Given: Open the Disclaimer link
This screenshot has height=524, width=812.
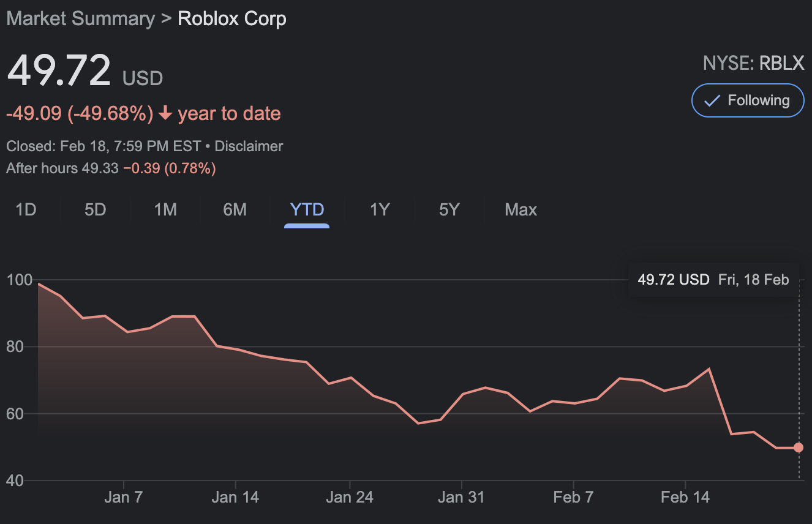Looking at the screenshot, I should [x=249, y=147].
